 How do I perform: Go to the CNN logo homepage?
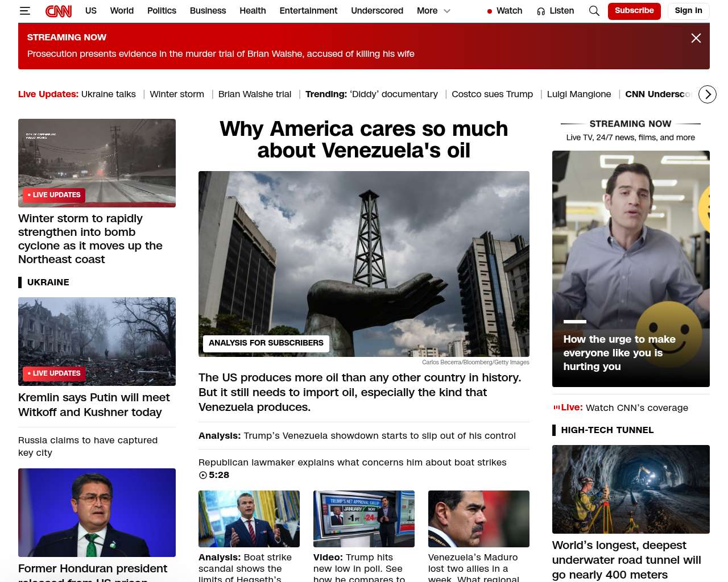[x=59, y=11]
